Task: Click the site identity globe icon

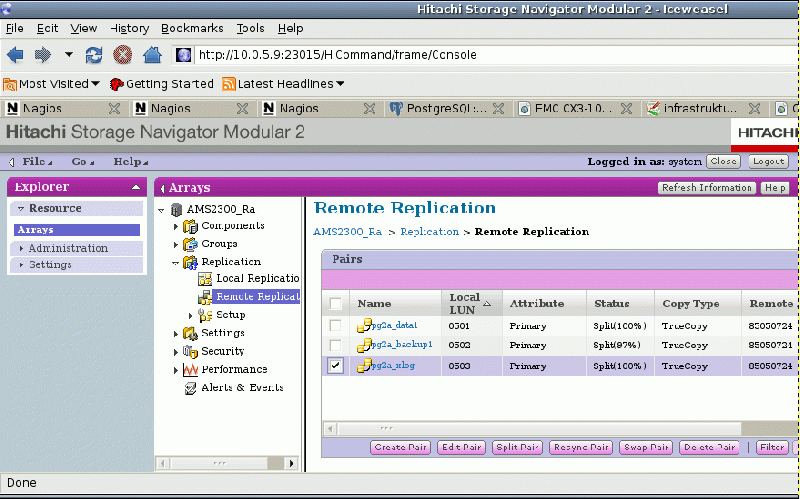Action: [184, 55]
